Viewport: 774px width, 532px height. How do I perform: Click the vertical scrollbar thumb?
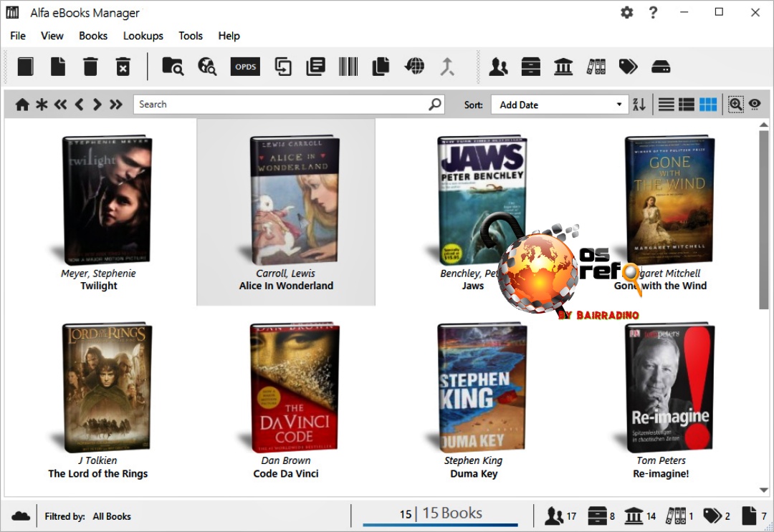[x=764, y=221]
